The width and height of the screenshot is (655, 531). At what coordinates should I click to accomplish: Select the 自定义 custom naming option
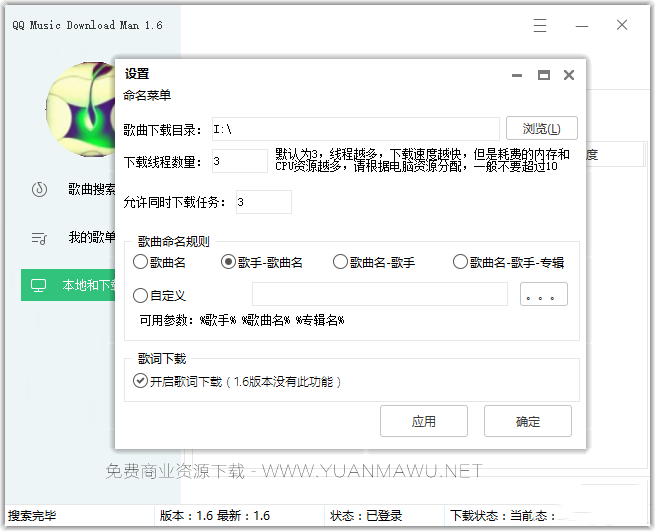141,295
